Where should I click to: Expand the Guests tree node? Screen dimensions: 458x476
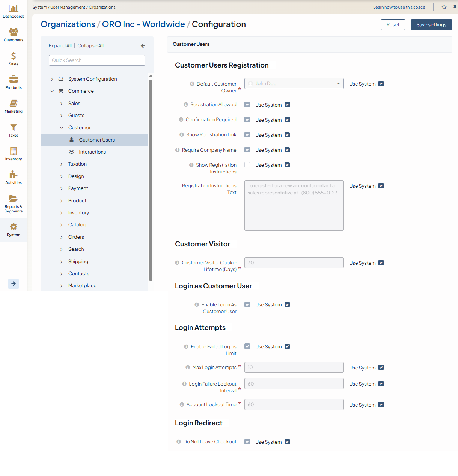tap(62, 116)
